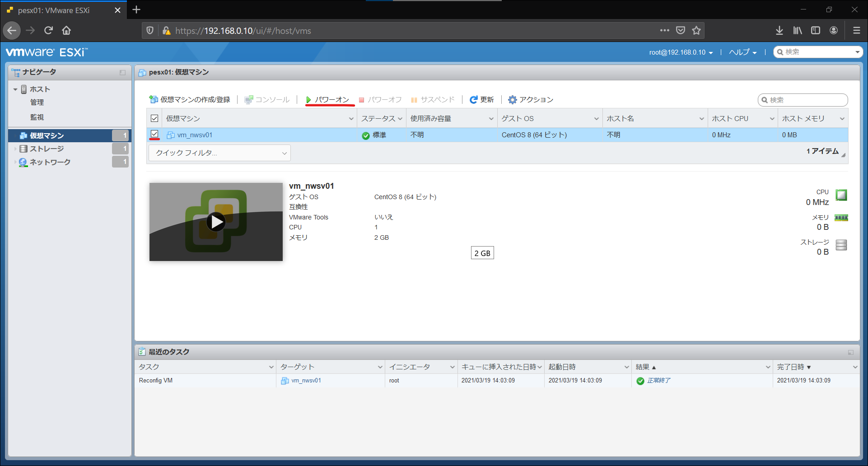Toggle the browser sidebar icon
Image resolution: width=868 pixels, height=466 pixels.
click(x=816, y=31)
